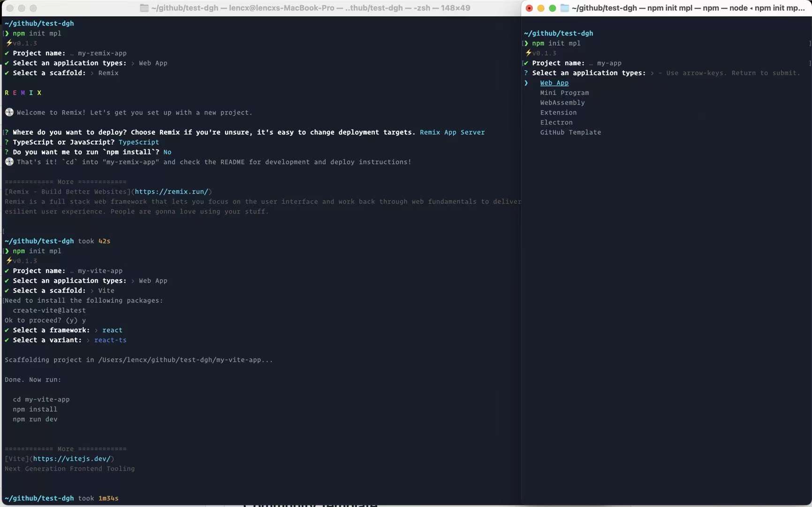The image size is (812, 507).
Task: Click the 'TypeScript' answer text
Action: 139,142
